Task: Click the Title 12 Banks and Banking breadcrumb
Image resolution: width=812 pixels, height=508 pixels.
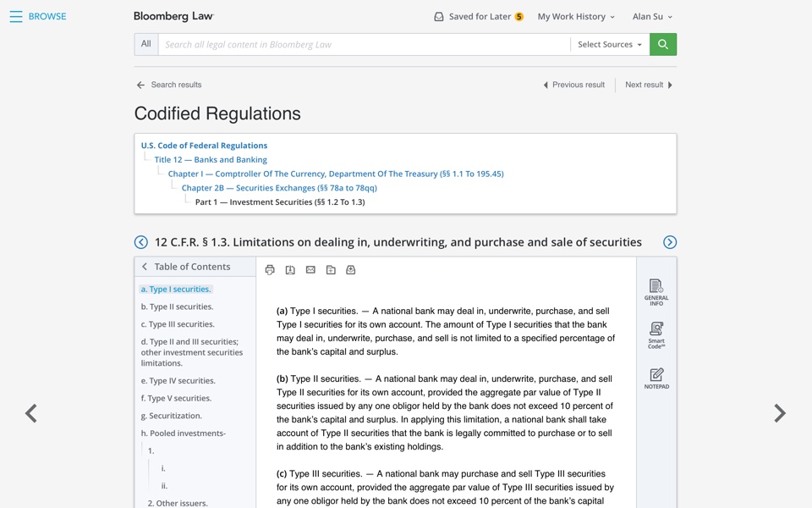Action: (x=211, y=159)
